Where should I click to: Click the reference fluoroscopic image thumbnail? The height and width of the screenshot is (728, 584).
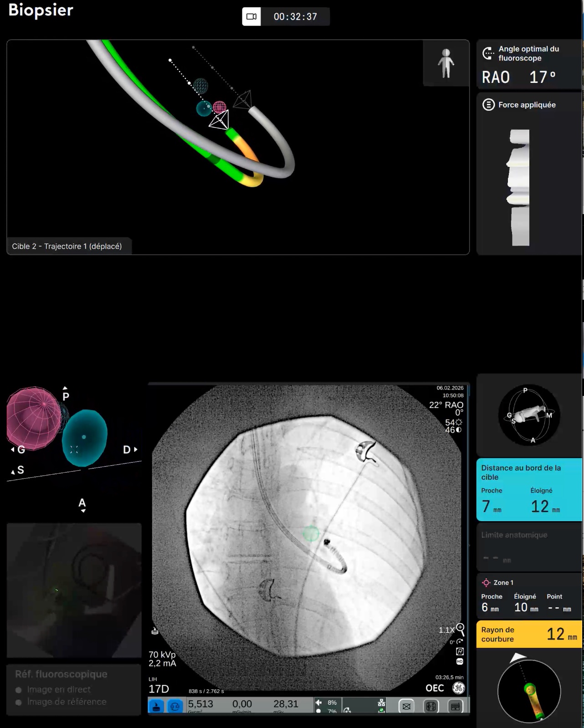coord(74,590)
